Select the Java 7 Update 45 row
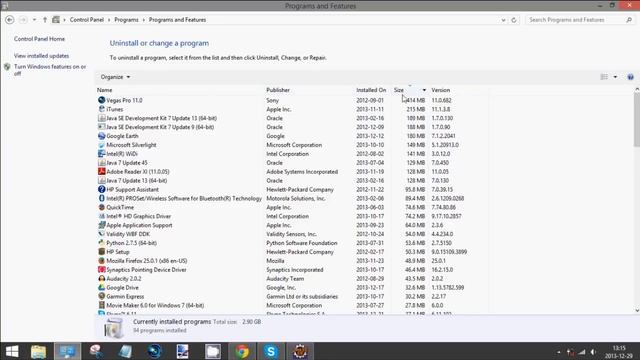This screenshot has width=640, height=360. 293,162
